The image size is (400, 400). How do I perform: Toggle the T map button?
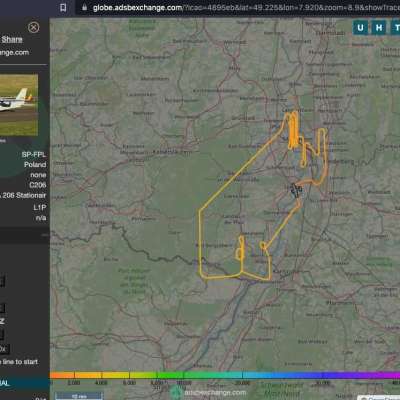pos(396,28)
